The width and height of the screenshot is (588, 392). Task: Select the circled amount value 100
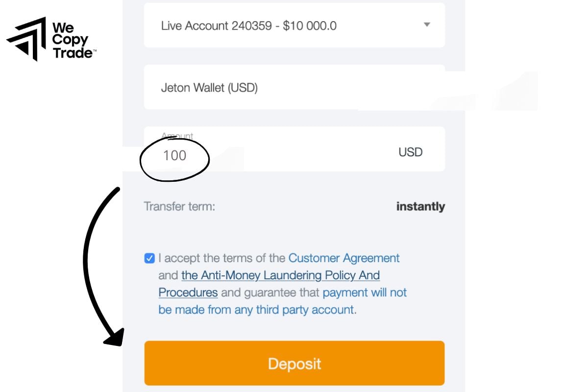(x=175, y=155)
